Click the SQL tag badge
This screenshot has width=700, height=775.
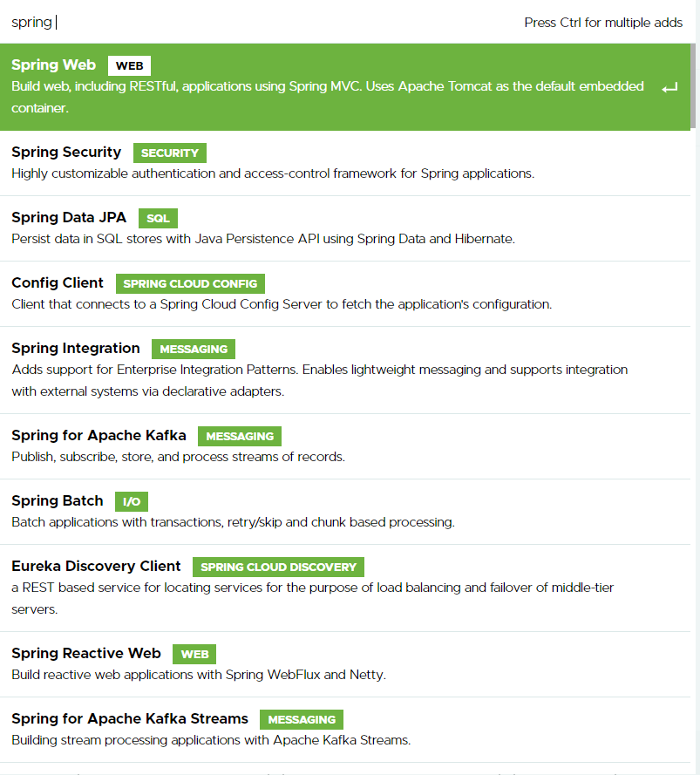click(158, 218)
